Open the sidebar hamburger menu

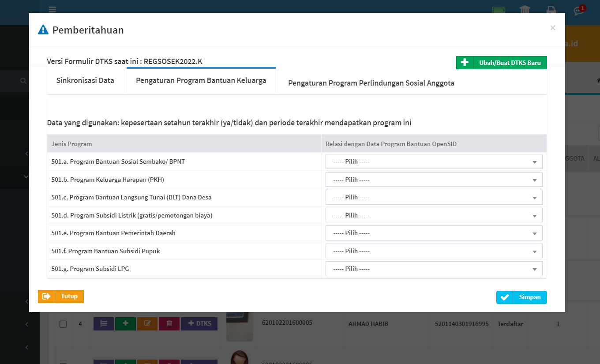tap(52, 9)
